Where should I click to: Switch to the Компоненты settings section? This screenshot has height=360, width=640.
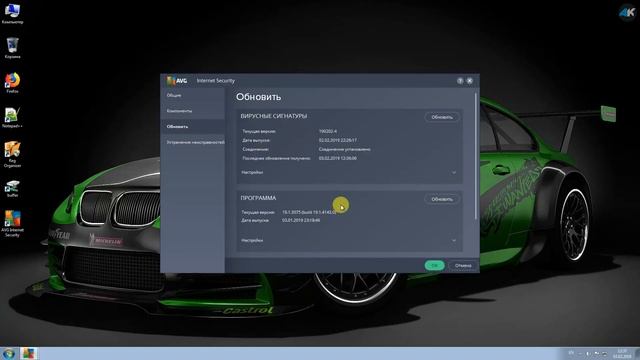(x=193, y=111)
